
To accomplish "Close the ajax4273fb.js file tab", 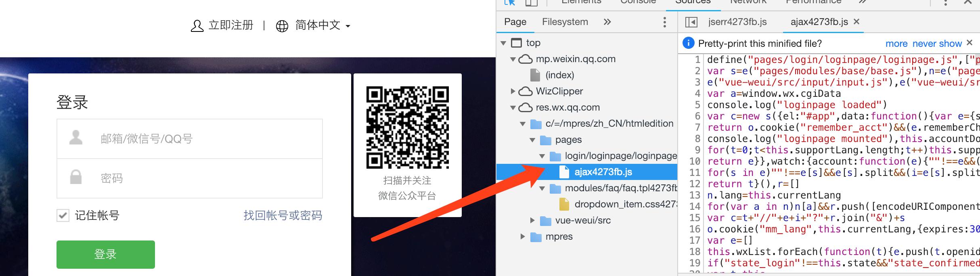I will pyautogui.click(x=856, y=22).
